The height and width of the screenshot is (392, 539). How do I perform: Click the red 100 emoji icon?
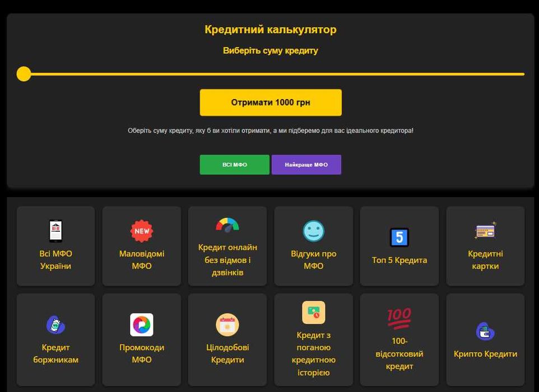tap(399, 319)
